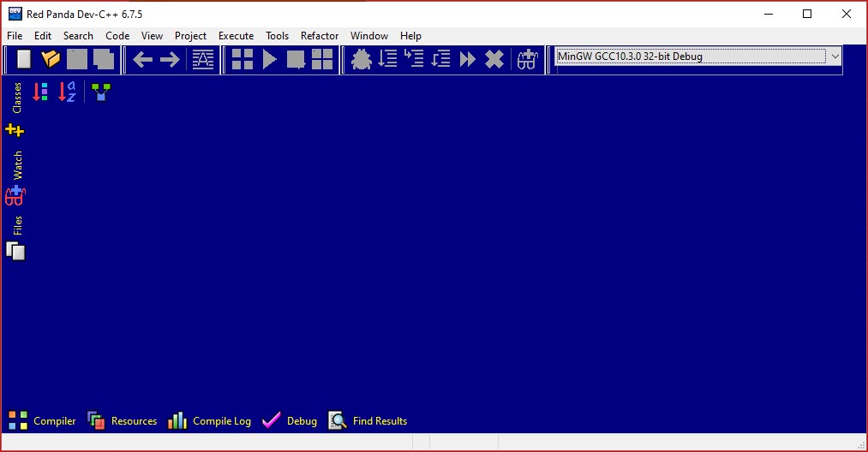Image resolution: width=868 pixels, height=452 pixels.
Task: Click the yellow plus-plus Classes icon
Action: click(x=15, y=131)
